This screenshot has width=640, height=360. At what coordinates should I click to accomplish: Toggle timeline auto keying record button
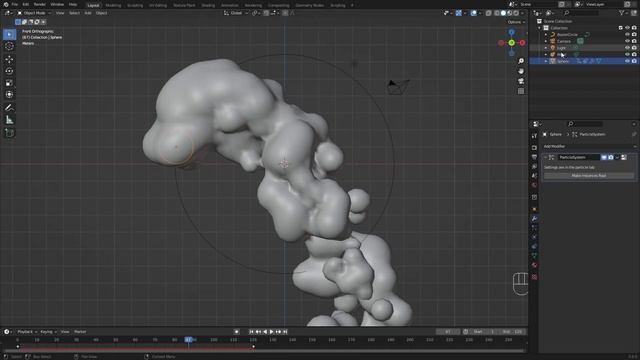coord(236,332)
